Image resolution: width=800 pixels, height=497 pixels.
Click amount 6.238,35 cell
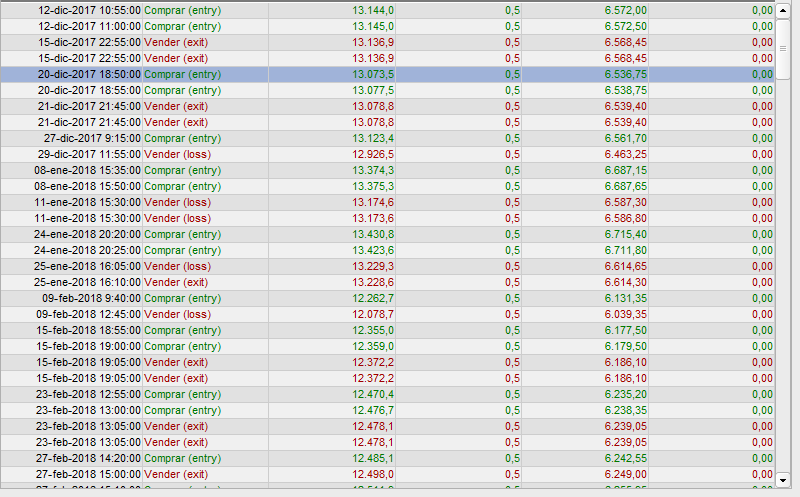coord(626,410)
